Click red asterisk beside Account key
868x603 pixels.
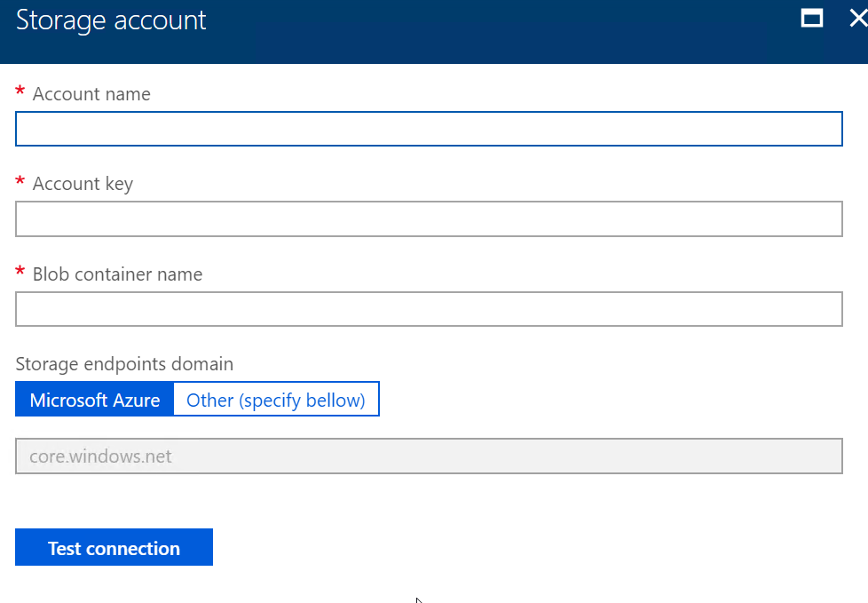(x=20, y=180)
